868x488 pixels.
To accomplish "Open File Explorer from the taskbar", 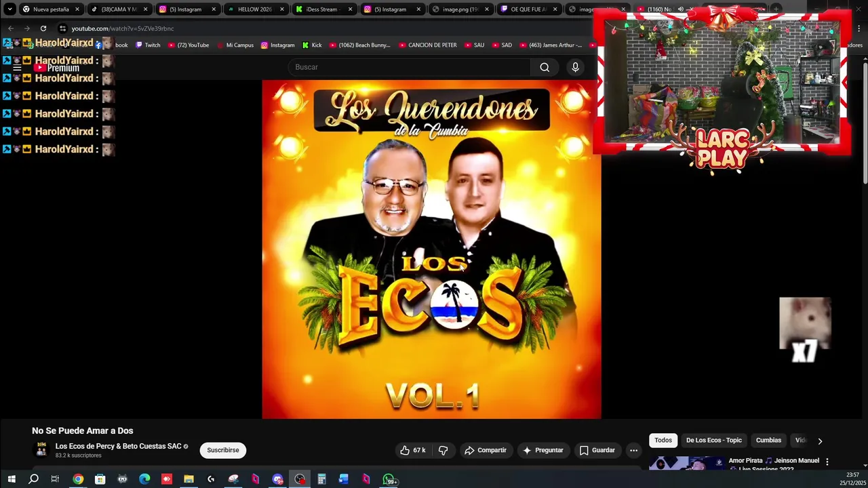I will pyautogui.click(x=189, y=479).
